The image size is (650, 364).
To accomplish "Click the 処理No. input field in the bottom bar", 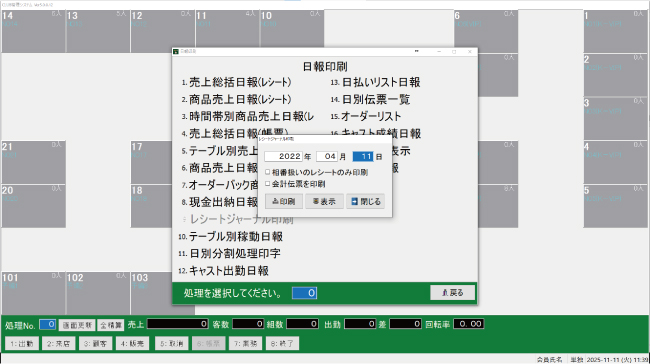I will pos(48,325).
